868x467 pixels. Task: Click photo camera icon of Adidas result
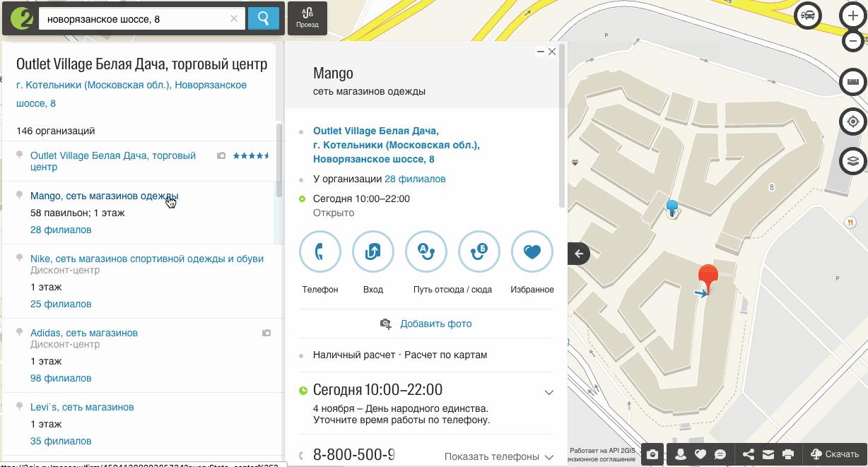point(266,333)
